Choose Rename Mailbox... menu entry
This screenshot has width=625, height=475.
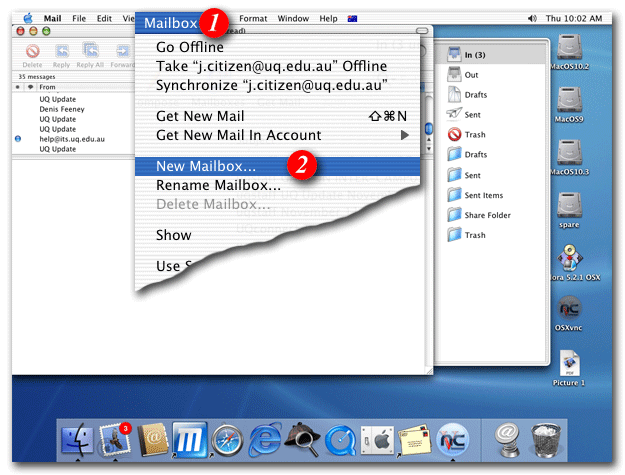click(218, 185)
